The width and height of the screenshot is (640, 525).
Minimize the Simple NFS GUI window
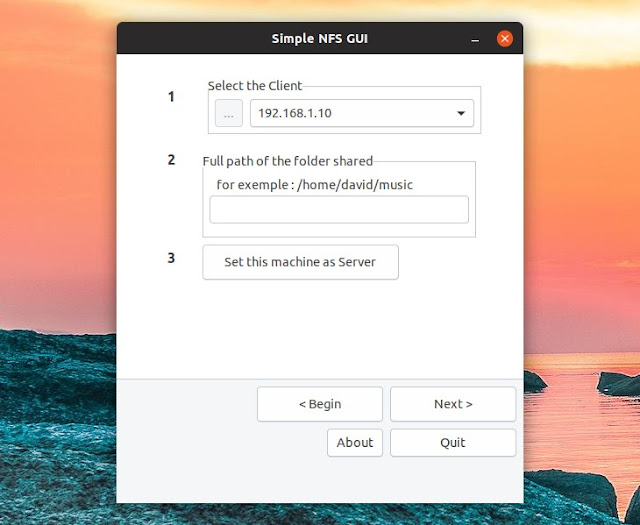(x=475, y=39)
